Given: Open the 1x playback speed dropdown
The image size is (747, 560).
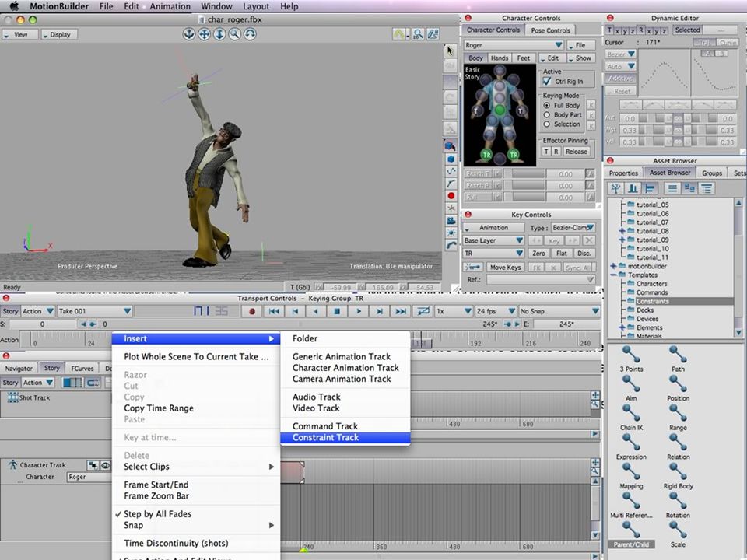Looking at the screenshot, I should [x=454, y=311].
